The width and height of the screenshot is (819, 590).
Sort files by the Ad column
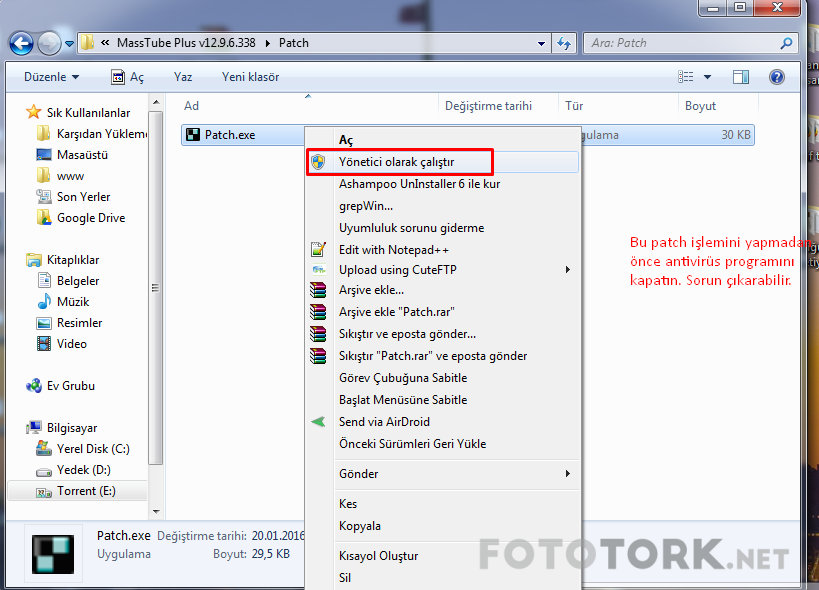pos(192,106)
